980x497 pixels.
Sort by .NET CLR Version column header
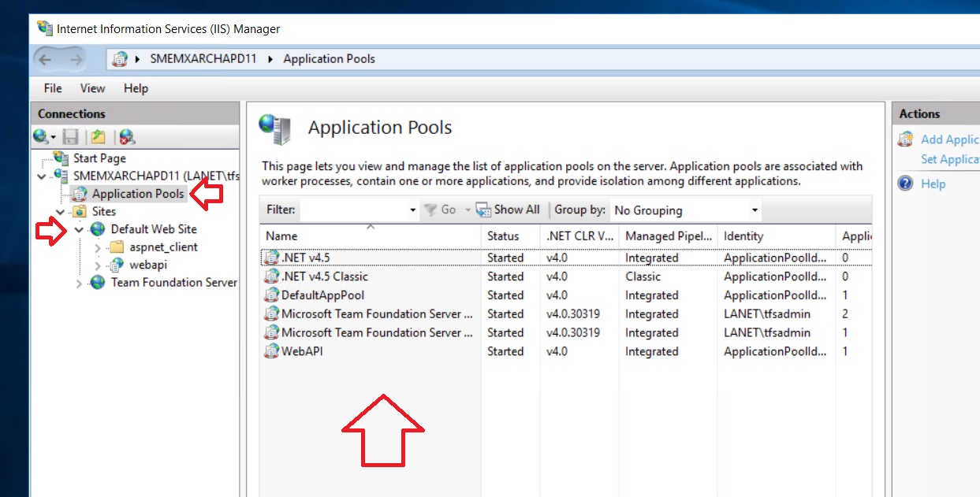[579, 236]
